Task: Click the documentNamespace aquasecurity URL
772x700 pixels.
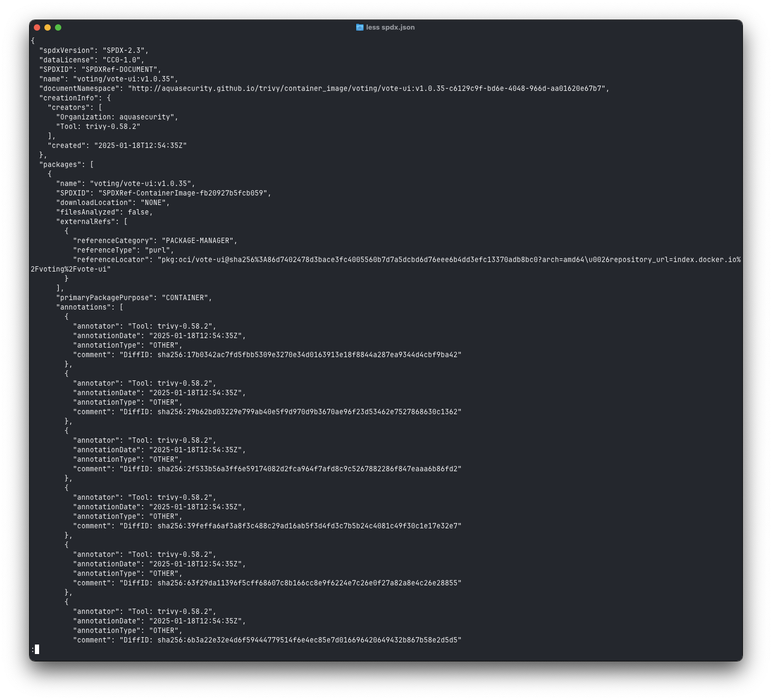Action: pos(368,89)
